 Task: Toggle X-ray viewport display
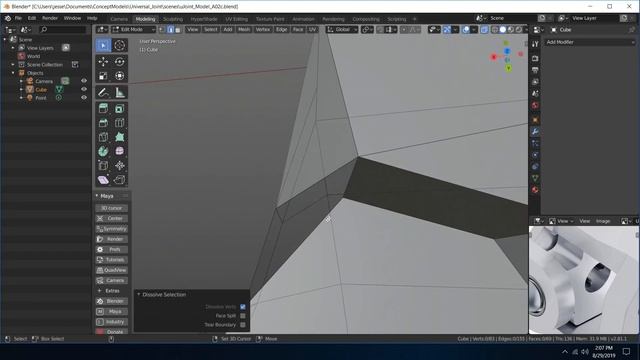coord(484,29)
